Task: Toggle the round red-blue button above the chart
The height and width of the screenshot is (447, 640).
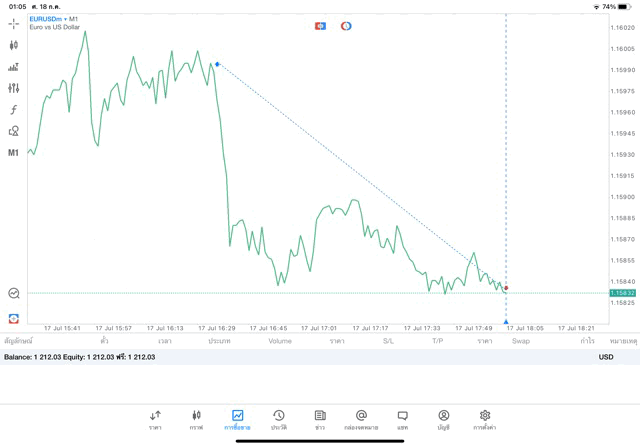Action: click(346, 26)
